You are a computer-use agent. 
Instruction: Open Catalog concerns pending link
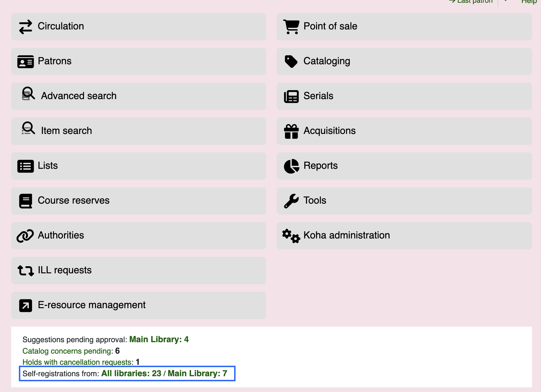point(67,351)
